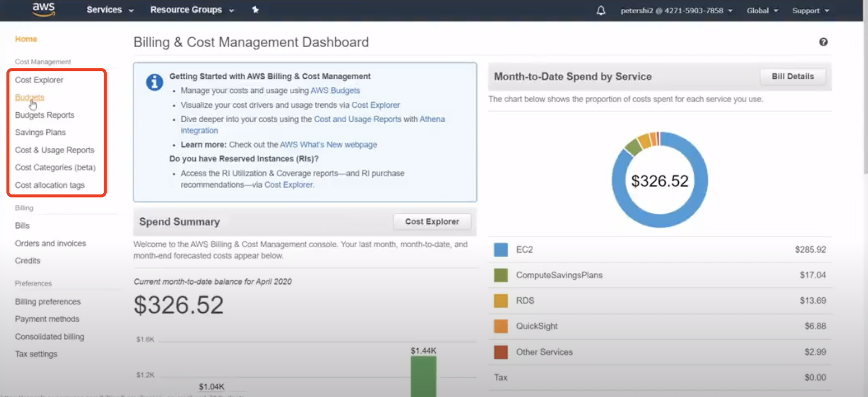Click the blue info icon in Getting Started
The width and height of the screenshot is (868, 397).
coord(154,82)
